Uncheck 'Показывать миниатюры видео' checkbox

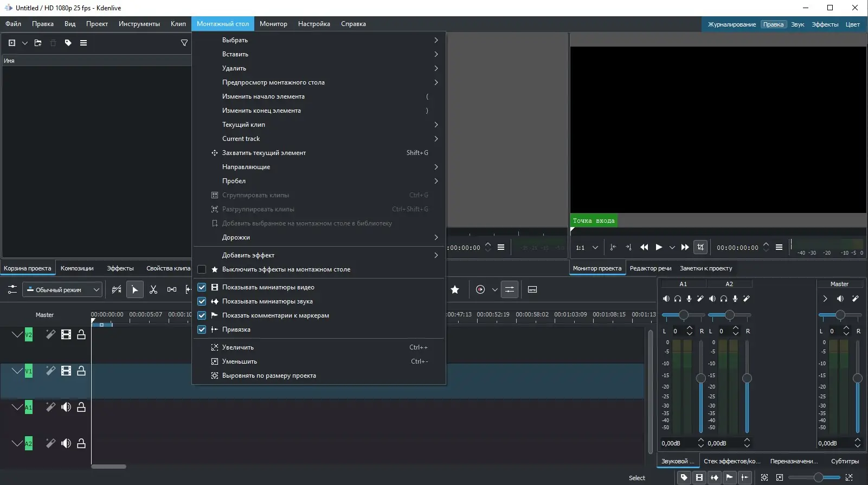click(x=202, y=287)
